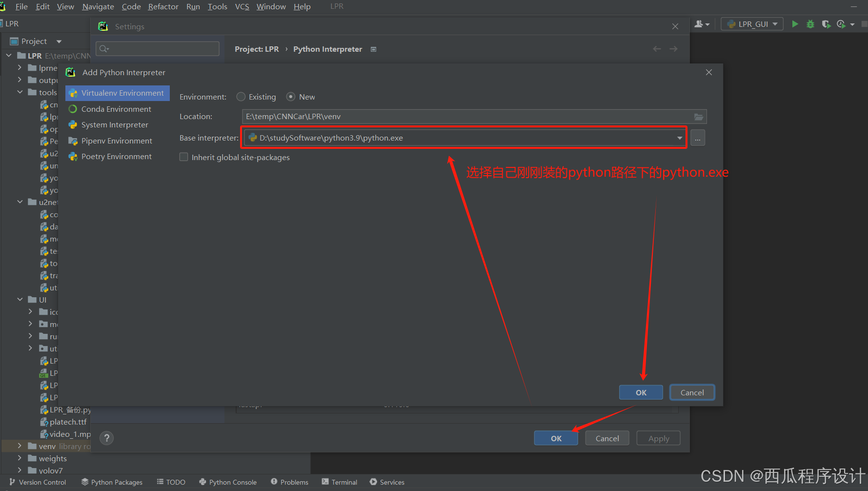Collapse the UI folder in project tree

[20, 299]
